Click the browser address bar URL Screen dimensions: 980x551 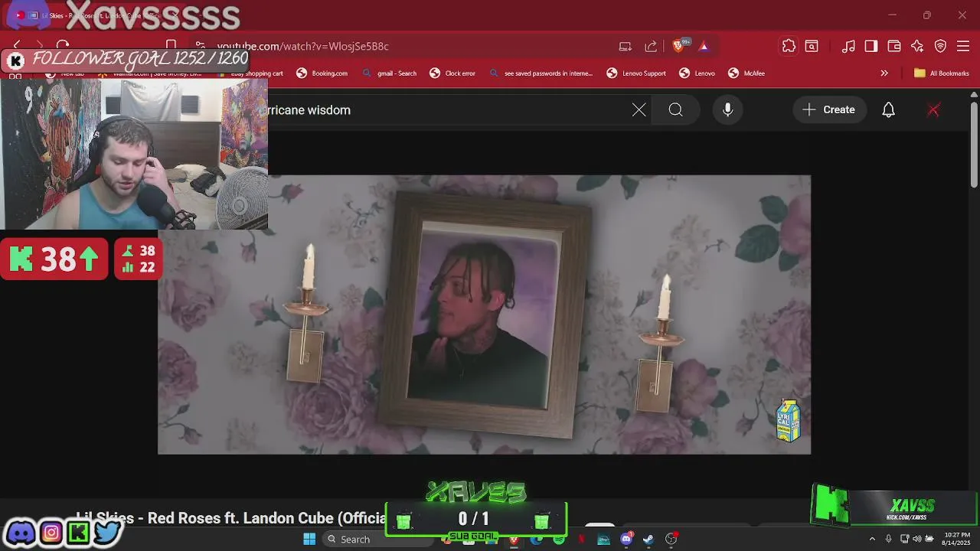(303, 47)
